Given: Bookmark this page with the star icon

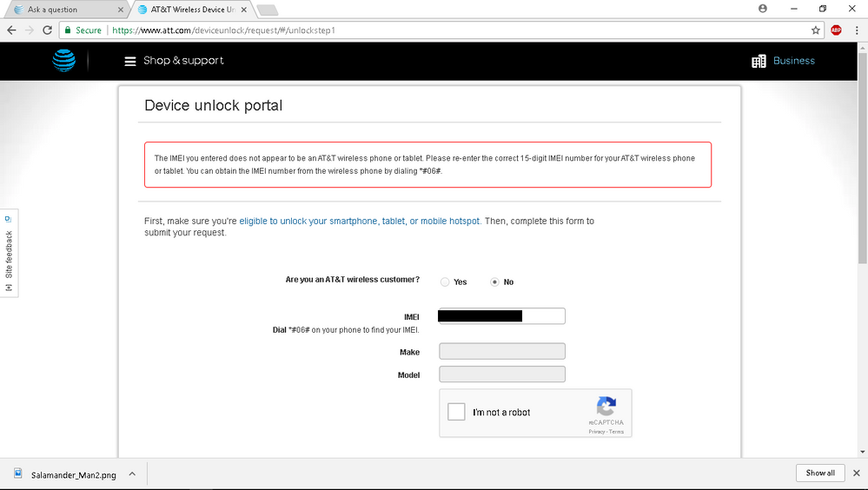Looking at the screenshot, I should click(x=816, y=30).
